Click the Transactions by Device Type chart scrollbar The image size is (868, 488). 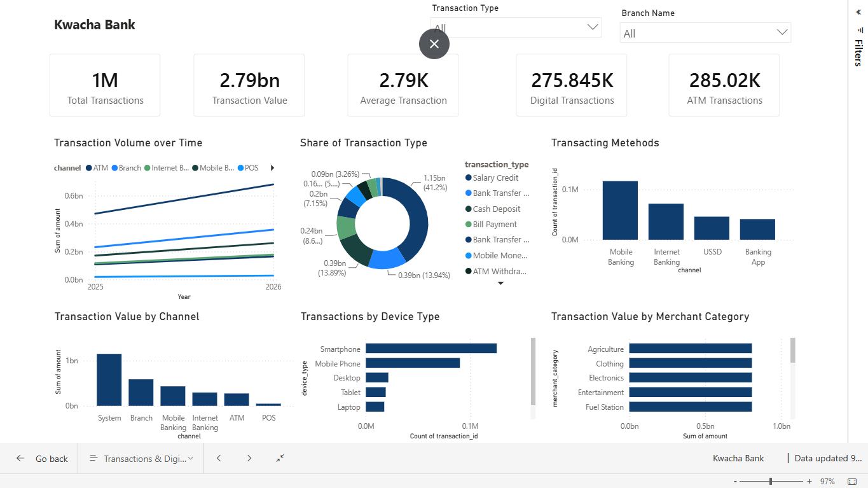533,372
